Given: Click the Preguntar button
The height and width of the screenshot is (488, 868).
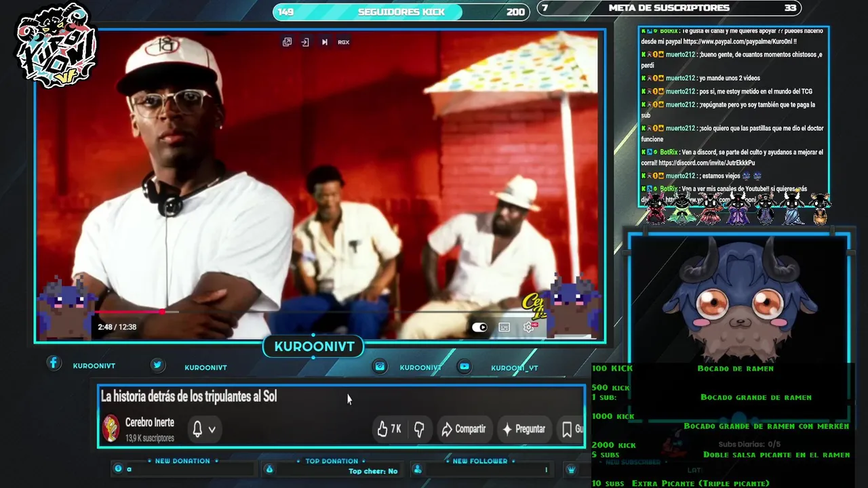Looking at the screenshot, I should click(523, 429).
